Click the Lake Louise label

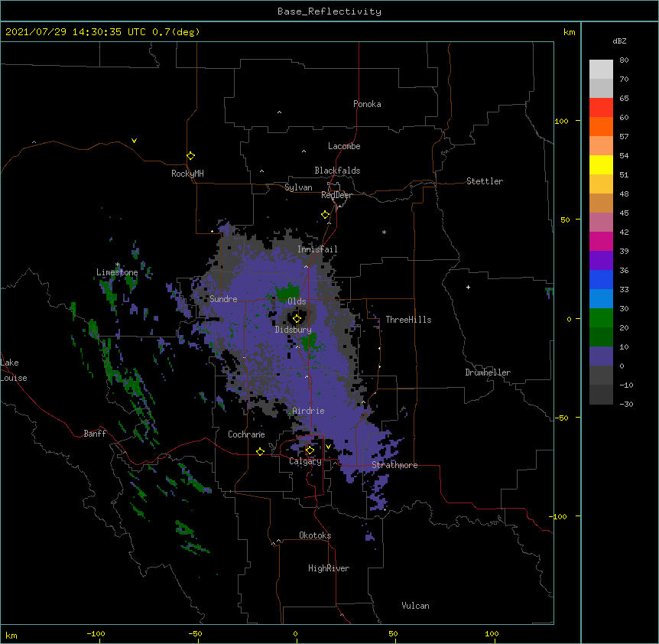14,370
